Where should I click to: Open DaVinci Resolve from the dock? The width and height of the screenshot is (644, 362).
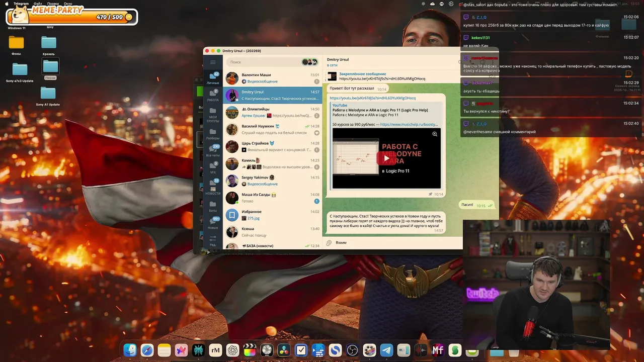[284, 350]
